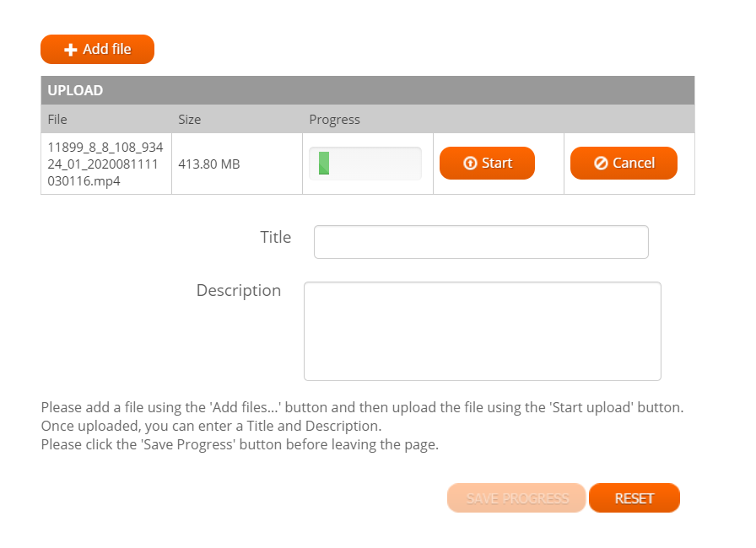This screenshot has width=756, height=548.
Task: Click the Size column header
Action: point(190,120)
